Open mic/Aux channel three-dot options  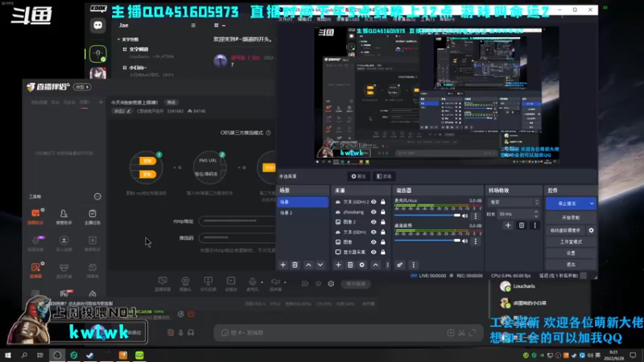[476, 216]
